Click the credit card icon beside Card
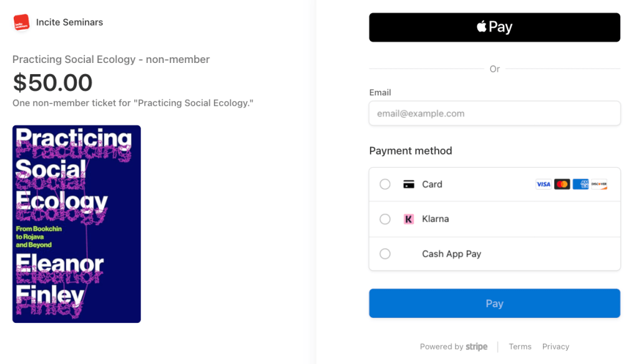This screenshot has width=639, height=364. [x=409, y=184]
